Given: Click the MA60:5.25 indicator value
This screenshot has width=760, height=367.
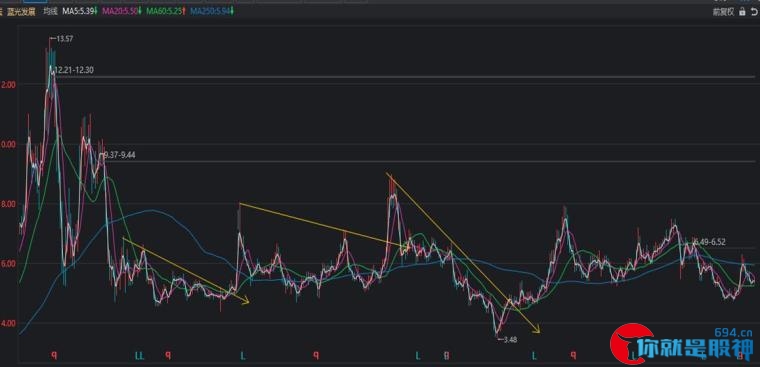Looking at the screenshot, I should pos(166,12).
